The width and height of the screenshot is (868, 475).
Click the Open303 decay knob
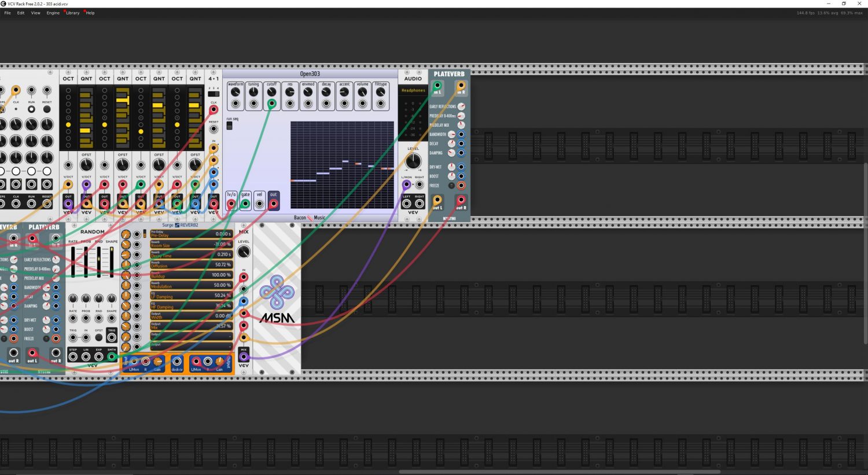pyautogui.click(x=326, y=92)
